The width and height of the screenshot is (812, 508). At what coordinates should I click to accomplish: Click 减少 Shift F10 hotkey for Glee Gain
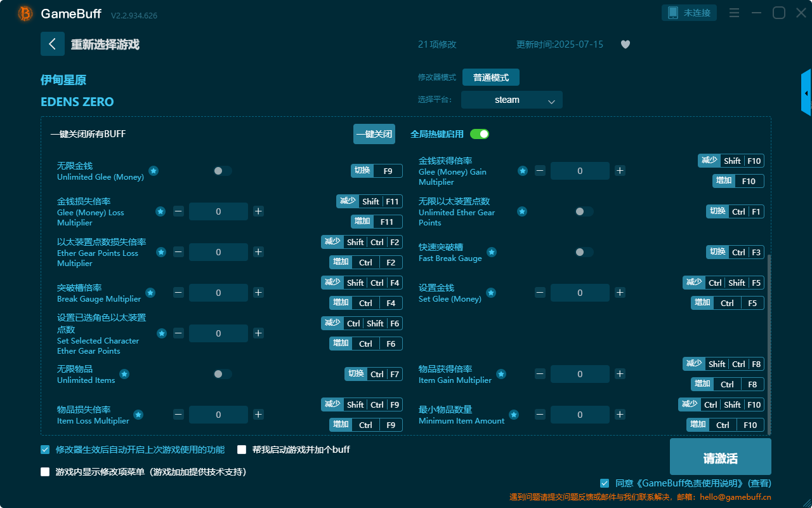coord(731,161)
